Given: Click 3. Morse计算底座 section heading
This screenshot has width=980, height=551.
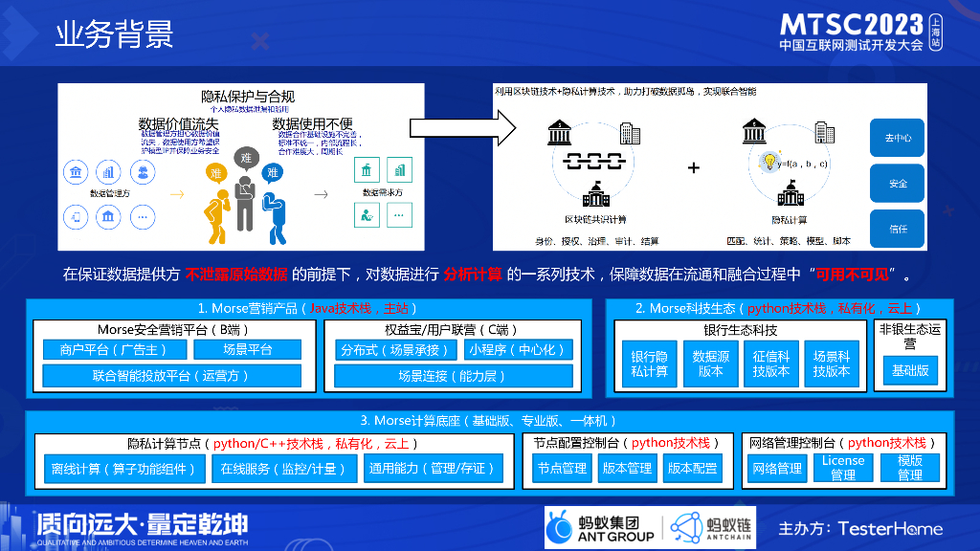Looking at the screenshot, I should point(488,421).
